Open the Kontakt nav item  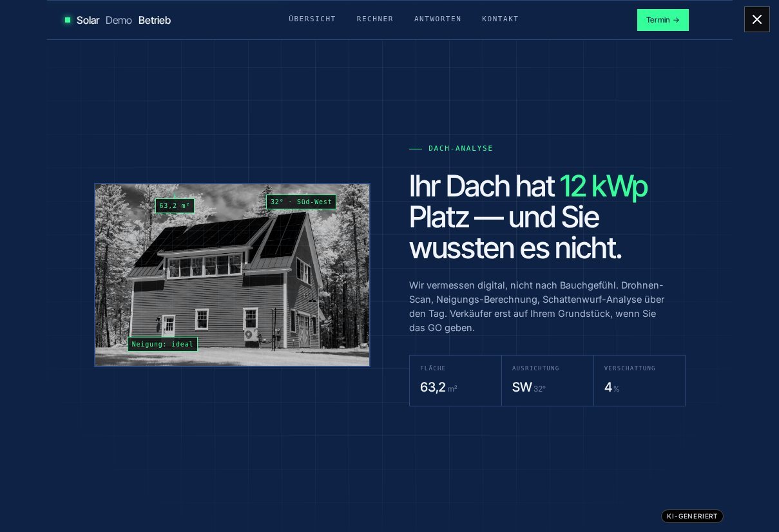(500, 19)
